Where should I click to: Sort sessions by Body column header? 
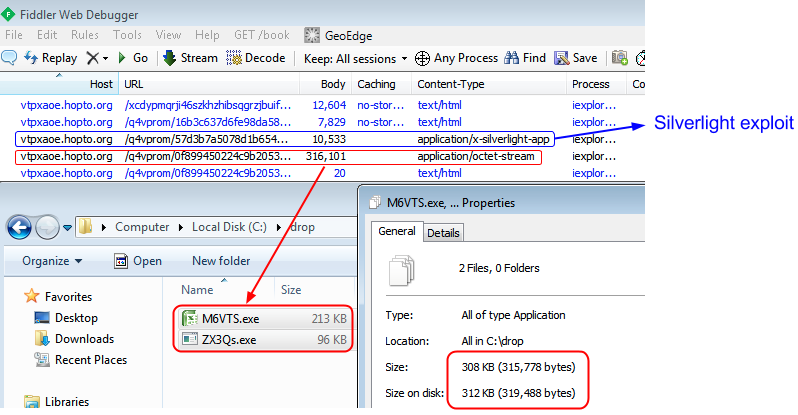326,84
